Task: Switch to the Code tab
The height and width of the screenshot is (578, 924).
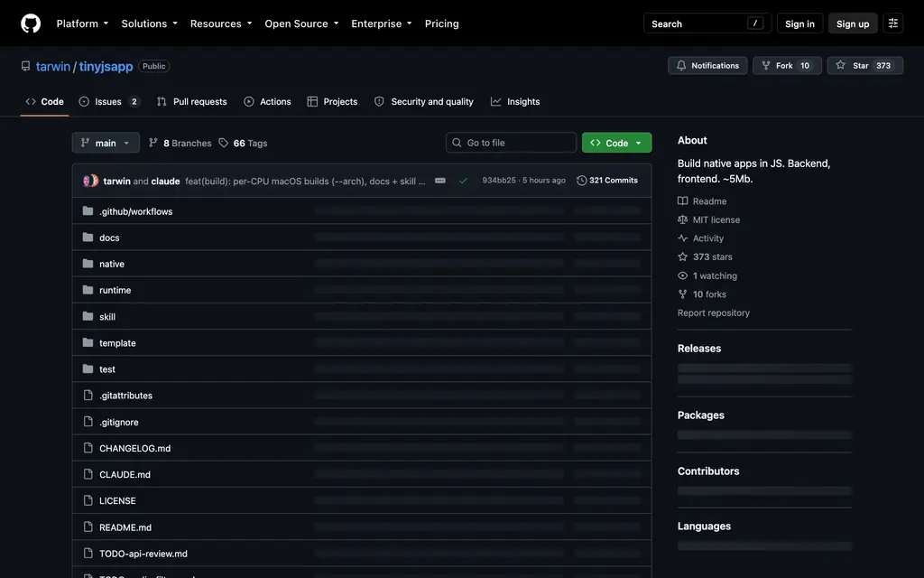Action: click(x=45, y=101)
